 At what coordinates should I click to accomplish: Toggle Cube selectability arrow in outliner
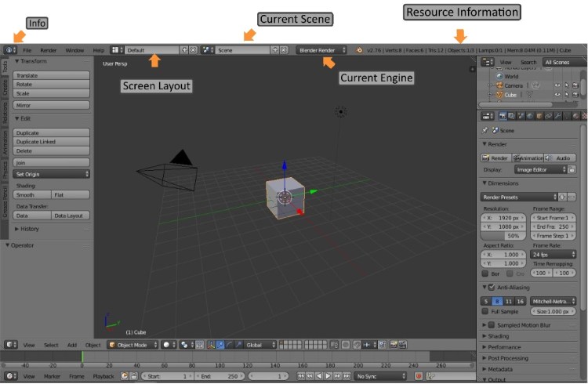[x=567, y=95]
